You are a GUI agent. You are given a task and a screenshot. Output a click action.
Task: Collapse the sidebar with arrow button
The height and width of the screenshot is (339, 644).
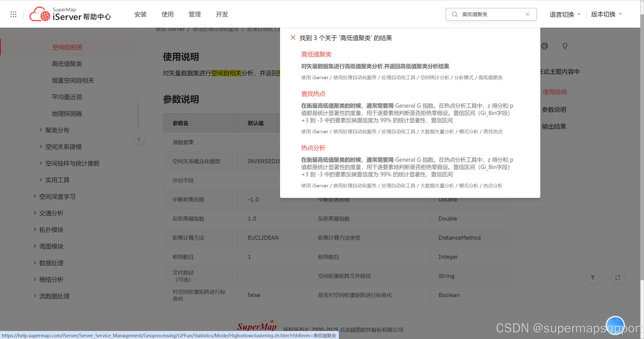(139, 139)
